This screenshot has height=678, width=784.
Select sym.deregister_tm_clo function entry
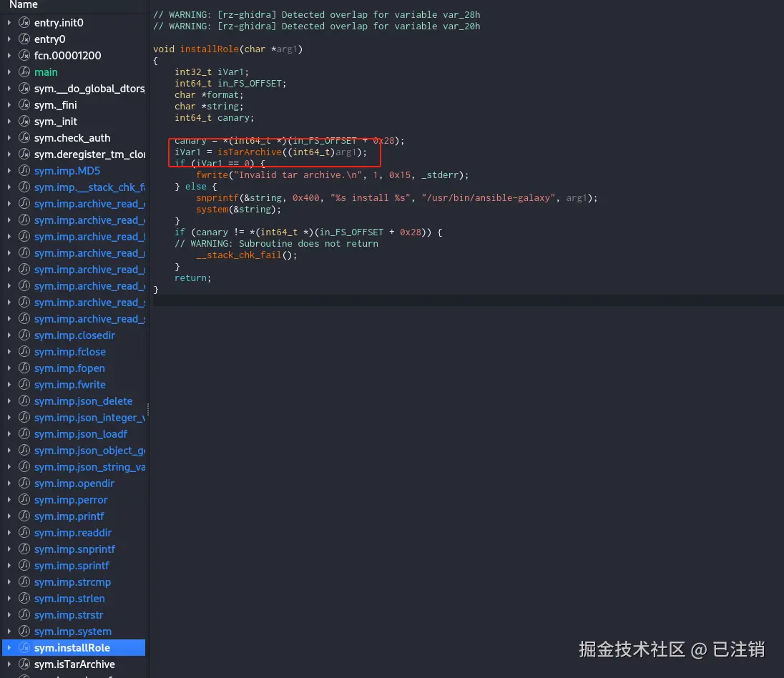[x=89, y=154]
